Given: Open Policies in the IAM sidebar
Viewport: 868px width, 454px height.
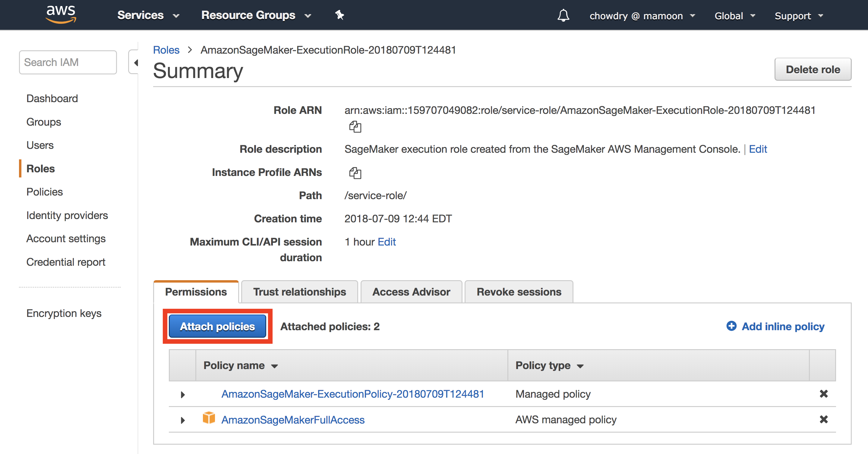Looking at the screenshot, I should [x=45, y=192].
